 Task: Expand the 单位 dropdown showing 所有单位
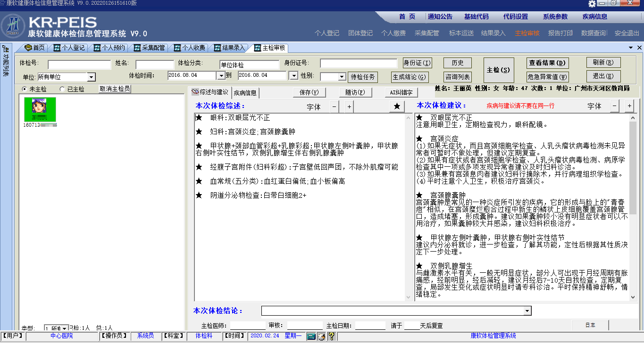click(x=91, y=77)
